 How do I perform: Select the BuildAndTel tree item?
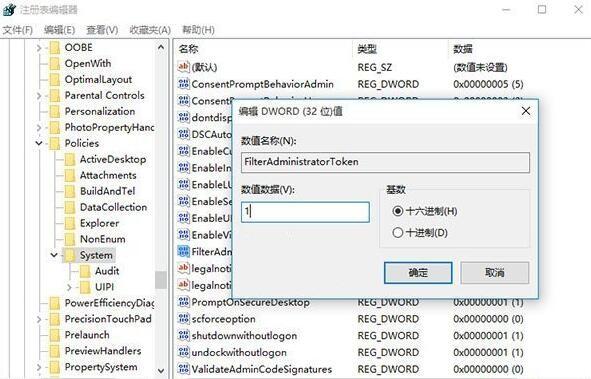pos(107,191)
